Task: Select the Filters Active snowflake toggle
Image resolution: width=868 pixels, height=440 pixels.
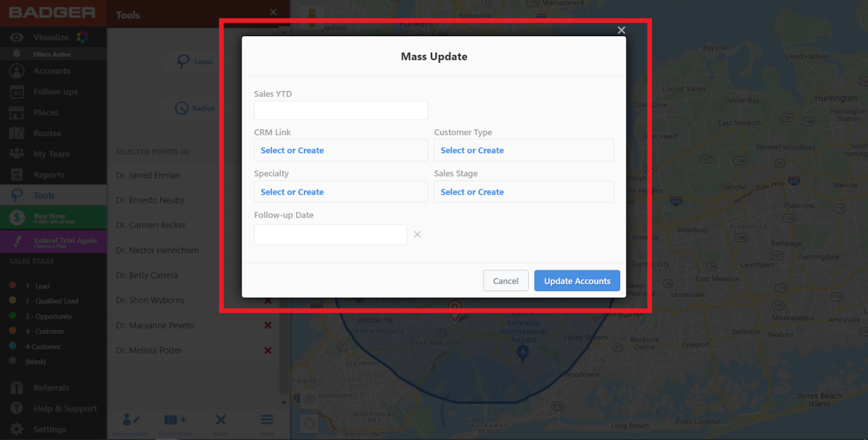Action: pos(16,53)
